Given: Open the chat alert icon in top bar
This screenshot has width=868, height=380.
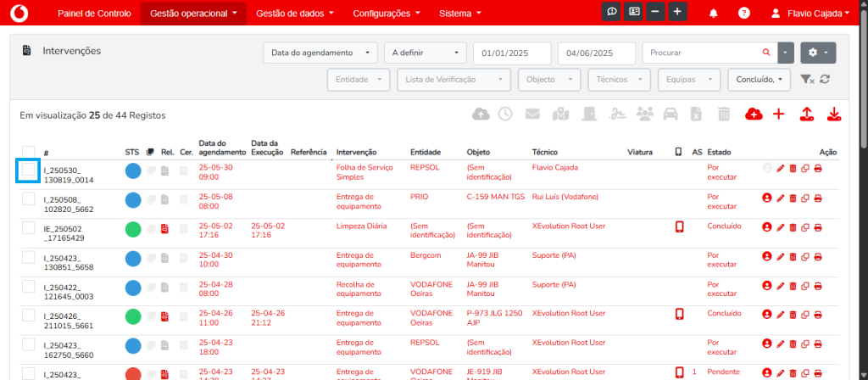Looking at the screenshot, I should click(x=611, y=12).
